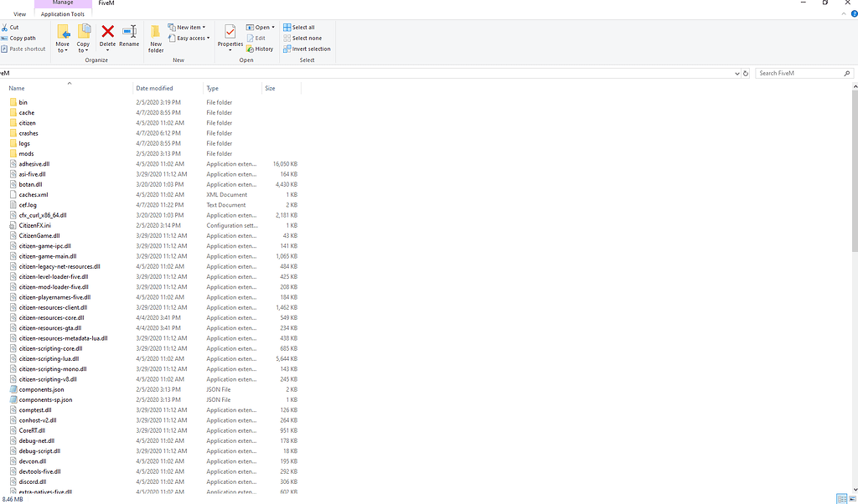Image resolution: width=858 pixels, height=504 pixels.
Task: Select the Copy path icon
Action: [19, 38]
